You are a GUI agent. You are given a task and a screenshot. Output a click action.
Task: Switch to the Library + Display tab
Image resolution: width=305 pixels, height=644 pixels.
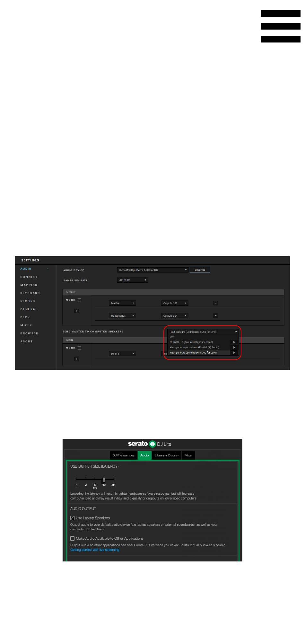[167, 455]
